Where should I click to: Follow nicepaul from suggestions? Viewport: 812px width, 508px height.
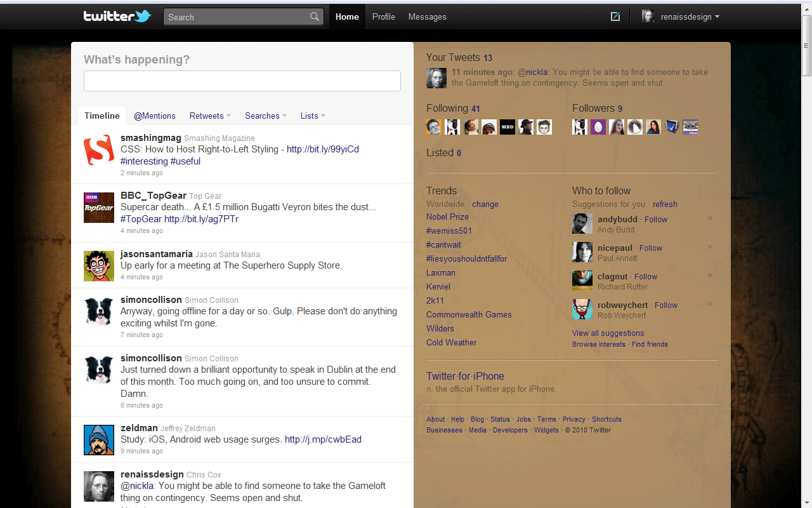650,248
